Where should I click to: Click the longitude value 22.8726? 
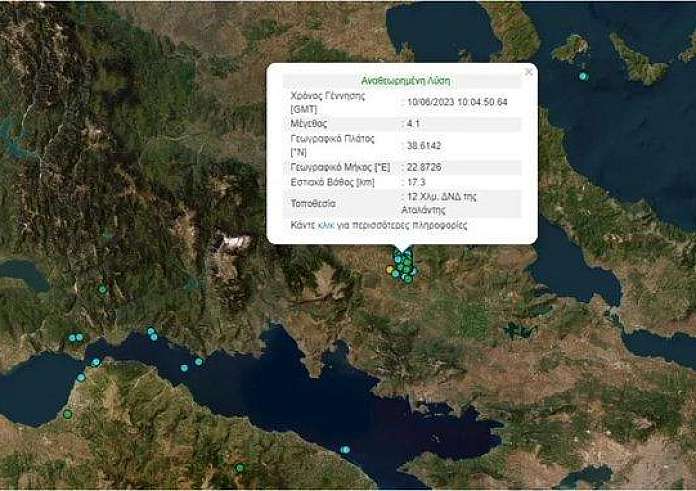(x=420, y=167)
